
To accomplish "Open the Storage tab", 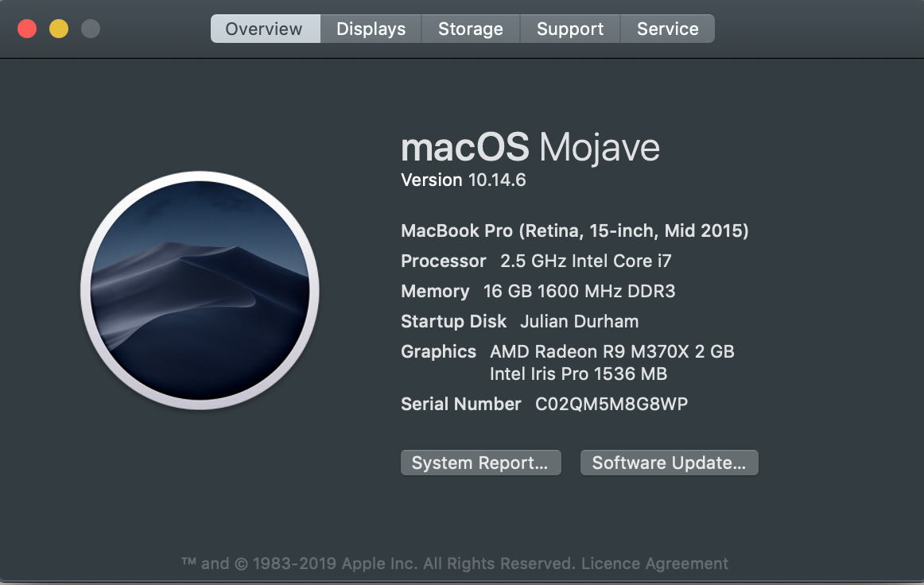I will (470, 29).
